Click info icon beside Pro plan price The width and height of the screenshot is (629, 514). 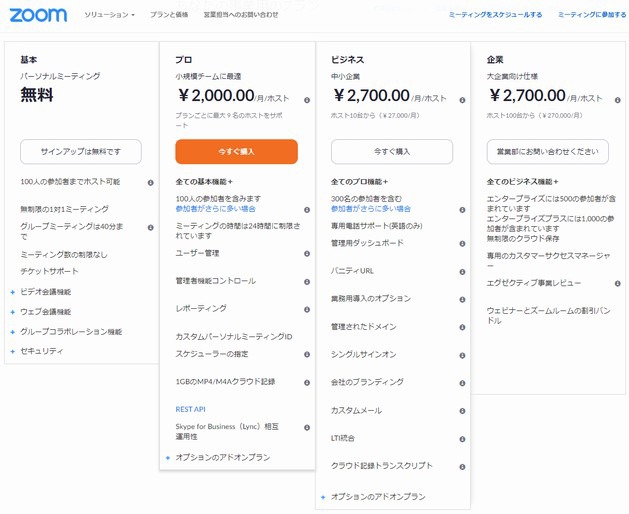tap(307, 100)
